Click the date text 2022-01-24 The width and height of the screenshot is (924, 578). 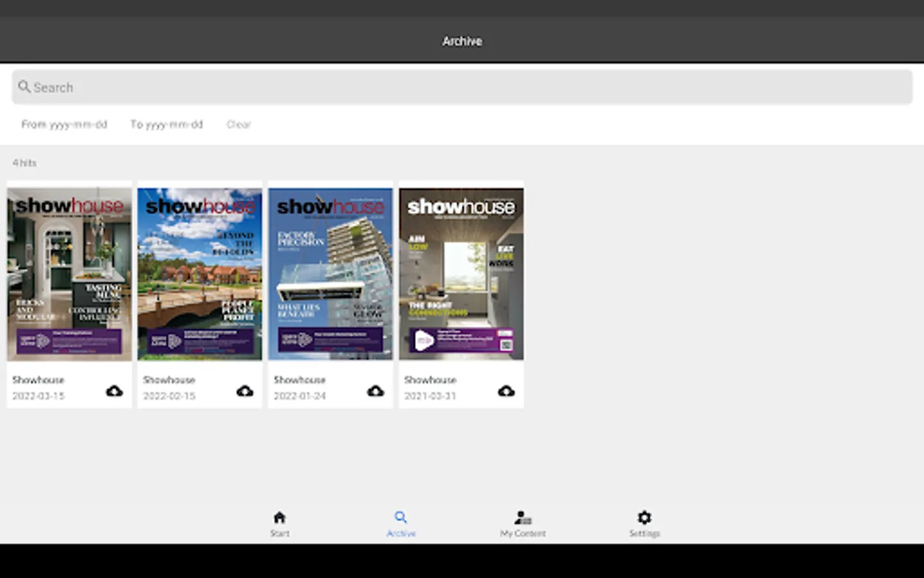click(x=300, y=396)
